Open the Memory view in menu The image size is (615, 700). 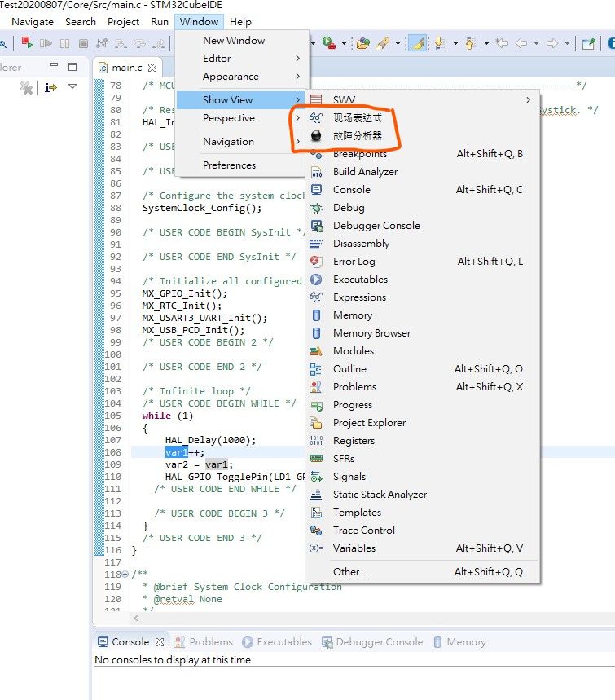pyautogui.click(x=422, y=315)
